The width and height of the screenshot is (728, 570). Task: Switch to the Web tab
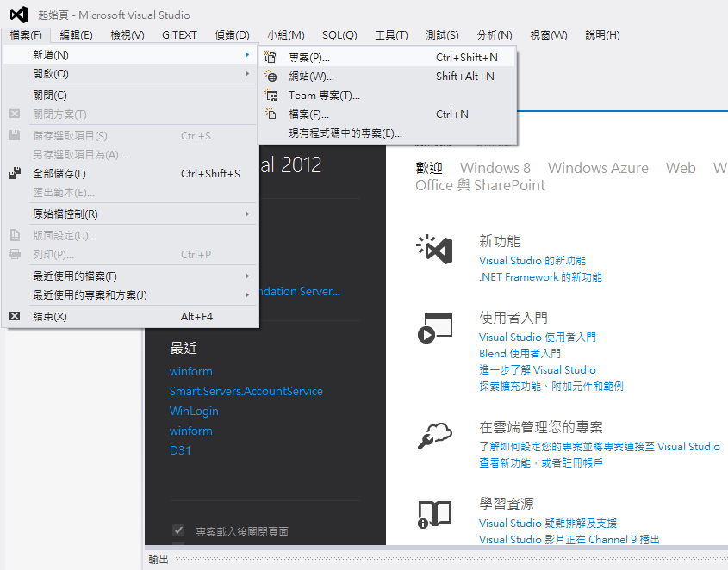click(681, 168)
